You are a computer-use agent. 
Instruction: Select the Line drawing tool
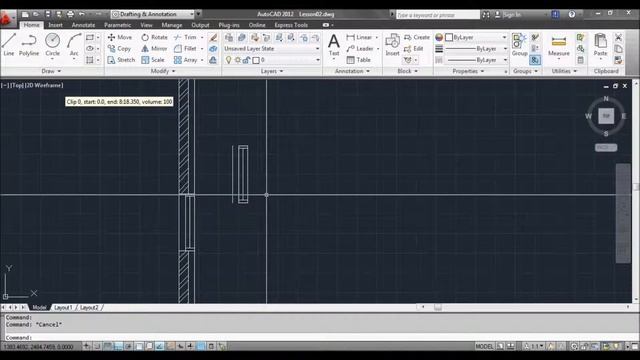(x=9, y=45)
